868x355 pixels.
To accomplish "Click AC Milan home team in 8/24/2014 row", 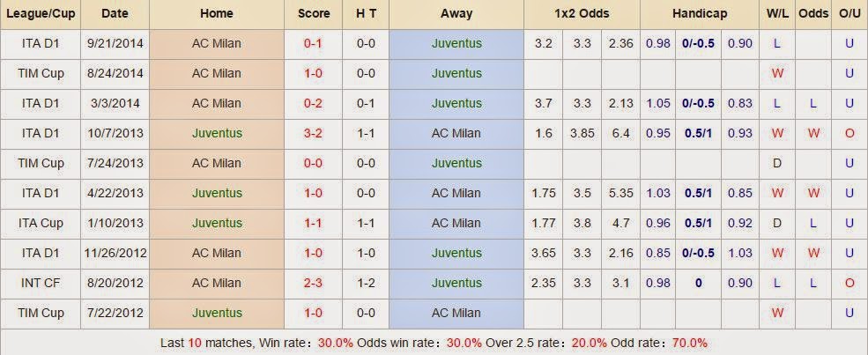I will coord(217,74).
